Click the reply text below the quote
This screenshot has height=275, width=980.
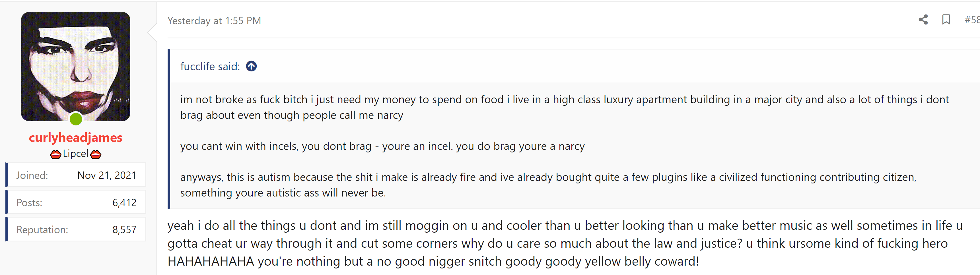[565, 243]
